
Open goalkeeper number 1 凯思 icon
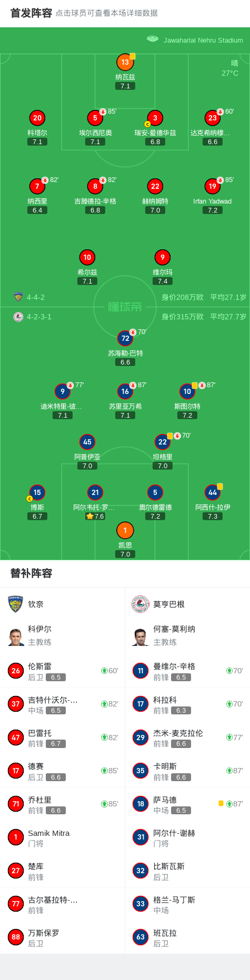click(125, 530)
